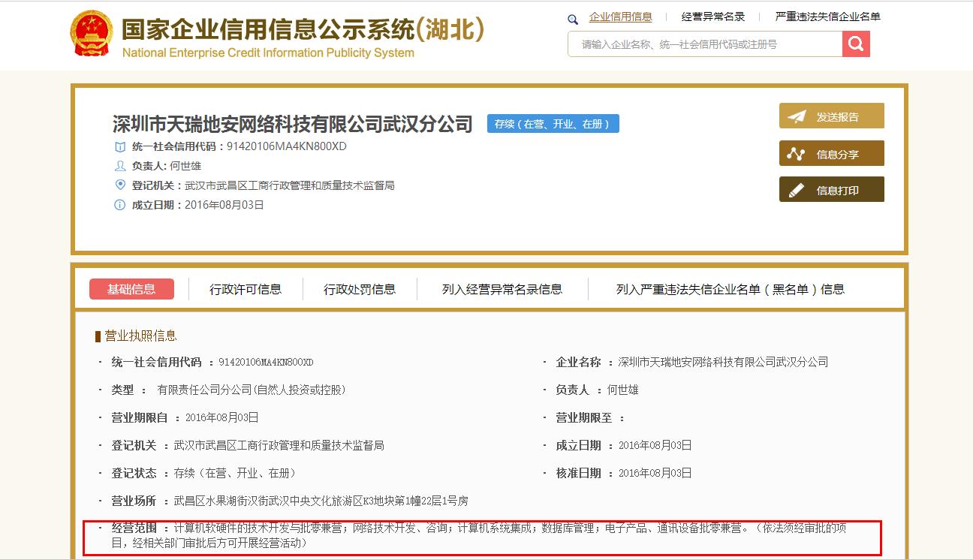This screenshot has width=973, height=560.
Task: Click the 经营范围 description text
Action: (480, 535)
